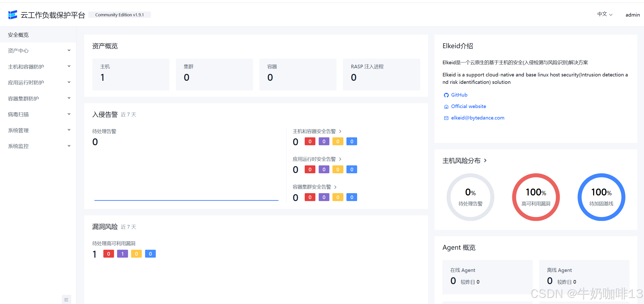Click the RASP 注入进程 asset card
The height and width of the screenshot is (304, 644).
tap(382, 74)
